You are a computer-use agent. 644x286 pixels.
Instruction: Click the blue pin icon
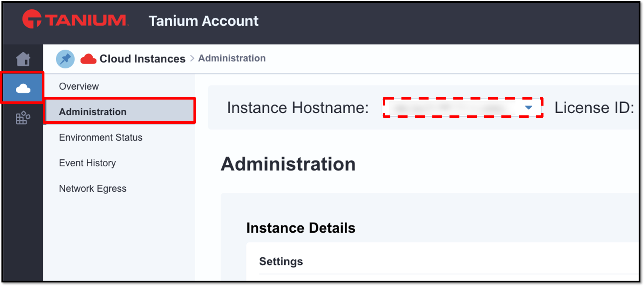tap(65, 59)
